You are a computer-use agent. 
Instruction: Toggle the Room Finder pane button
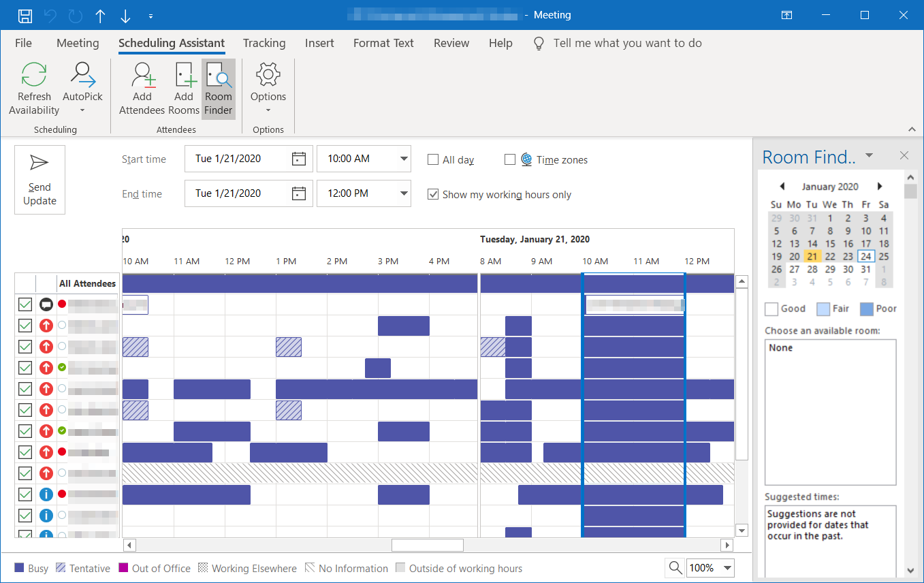[219, 89]
